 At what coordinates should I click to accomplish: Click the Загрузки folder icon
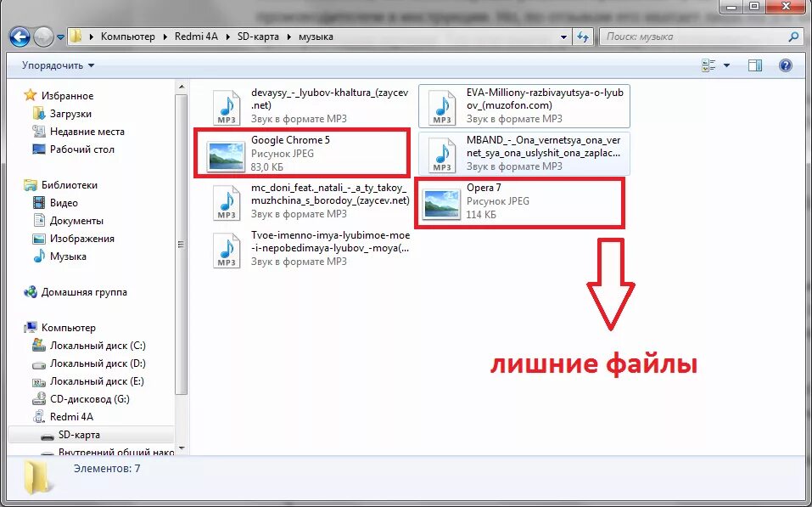(x=39, y=113)
